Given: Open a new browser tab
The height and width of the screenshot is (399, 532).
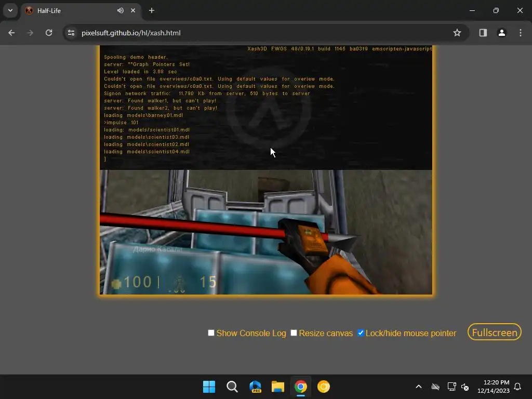Looking at the screenshot, I should click(x=152, y=10).
